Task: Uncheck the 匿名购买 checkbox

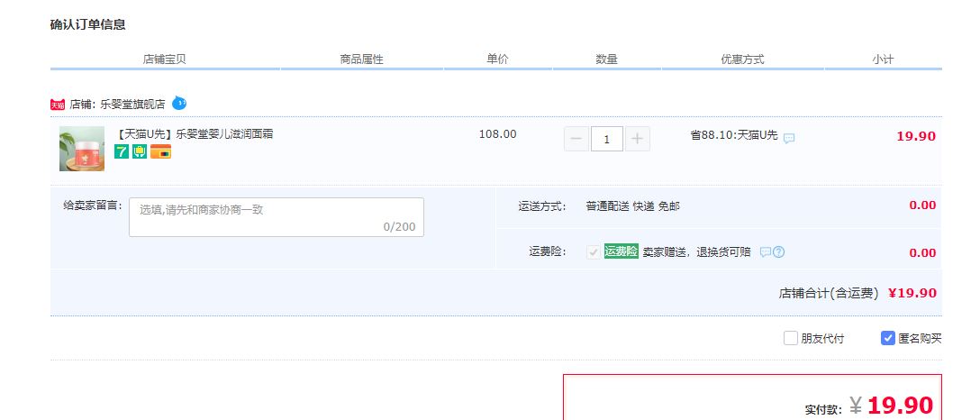Action: 887,338
